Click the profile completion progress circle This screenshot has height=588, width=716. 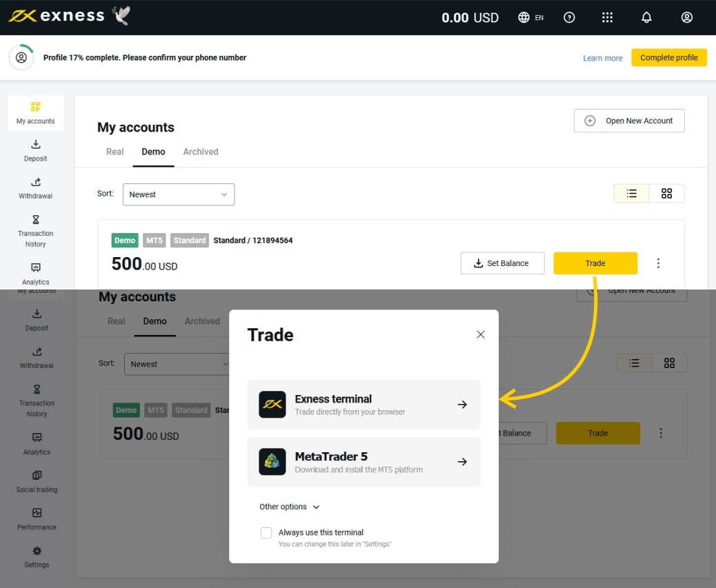(x=21, y=57)
